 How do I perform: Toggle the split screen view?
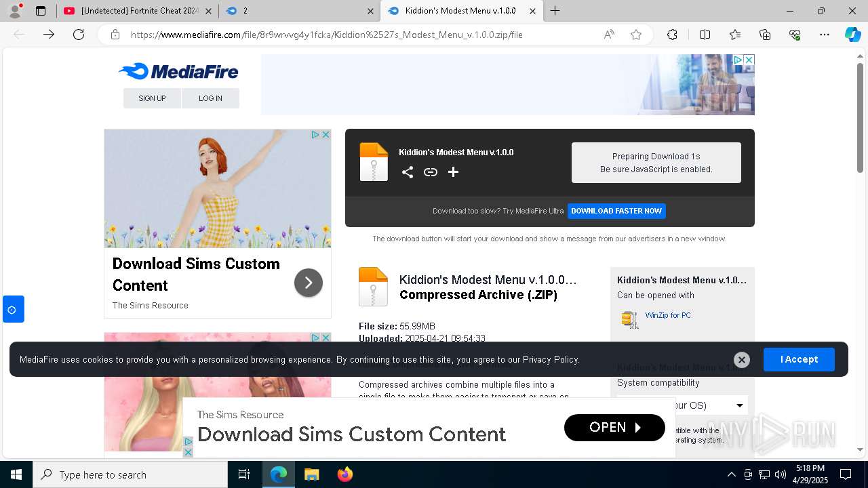(705, 35)
